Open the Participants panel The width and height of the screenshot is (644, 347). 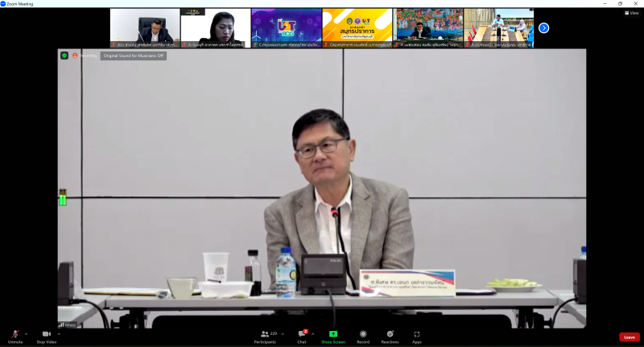[x=265, y=334]
